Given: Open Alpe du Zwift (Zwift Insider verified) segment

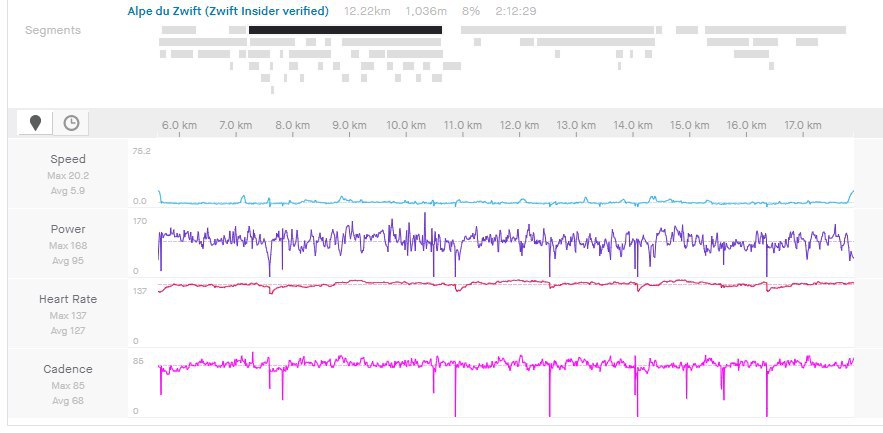Looking at the screenshot, I should point(228,11).
